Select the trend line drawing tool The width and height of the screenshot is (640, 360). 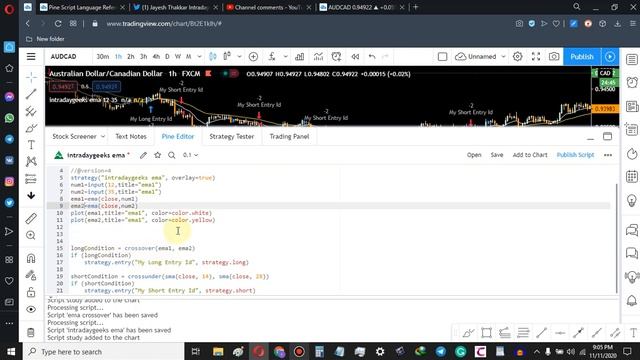click(31, 94)
